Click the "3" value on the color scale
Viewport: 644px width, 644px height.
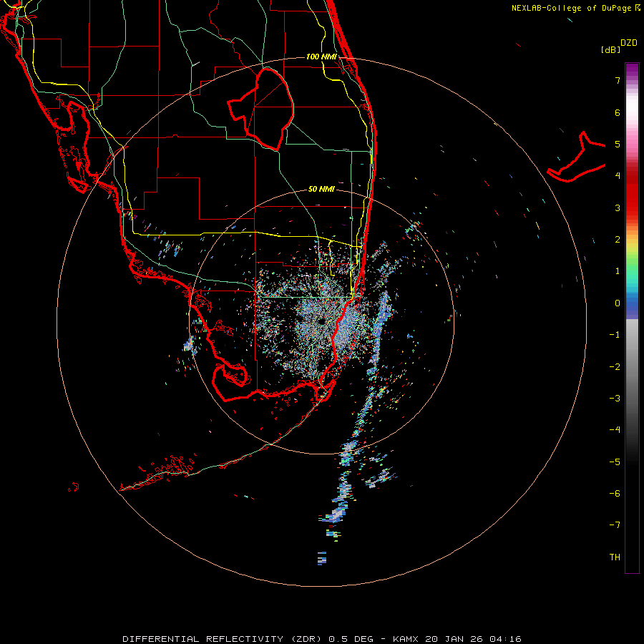(x=618, y=208)
